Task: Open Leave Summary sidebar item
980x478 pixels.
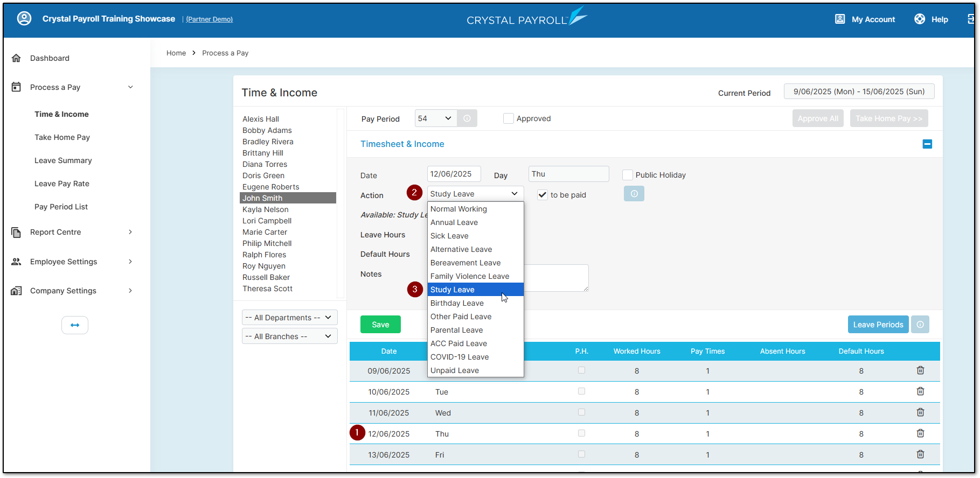Action: click(63, 160)
